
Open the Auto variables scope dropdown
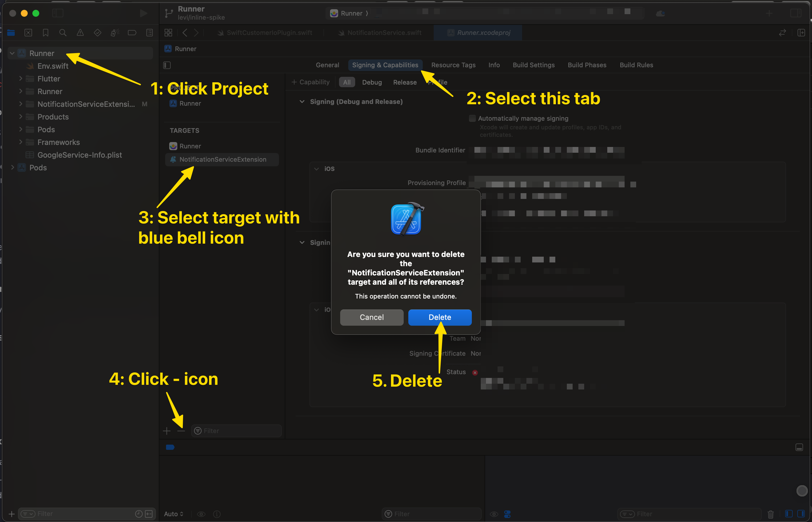[174, 514]
